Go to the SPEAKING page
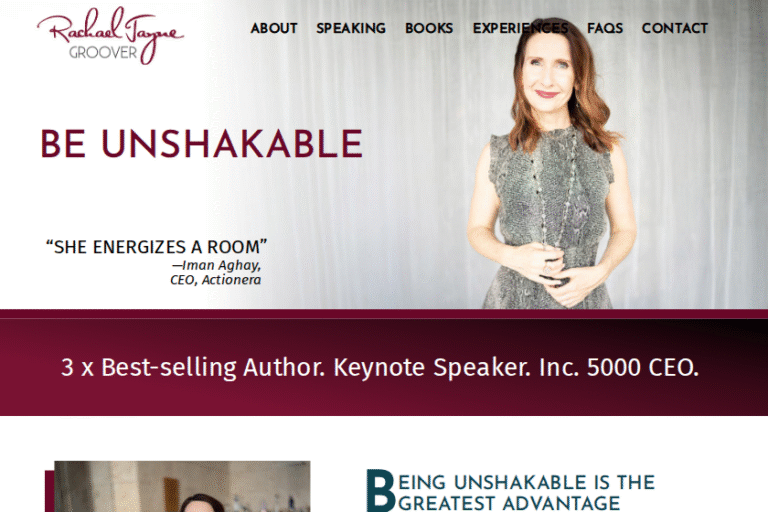This screenshot has height=512, width=768. pyautogui.click(x=351, y=28)
